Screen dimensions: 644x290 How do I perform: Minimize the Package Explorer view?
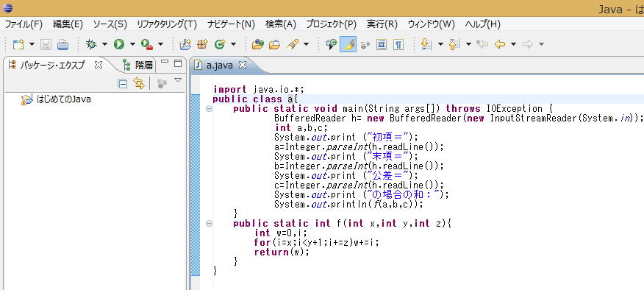(164, 63)
